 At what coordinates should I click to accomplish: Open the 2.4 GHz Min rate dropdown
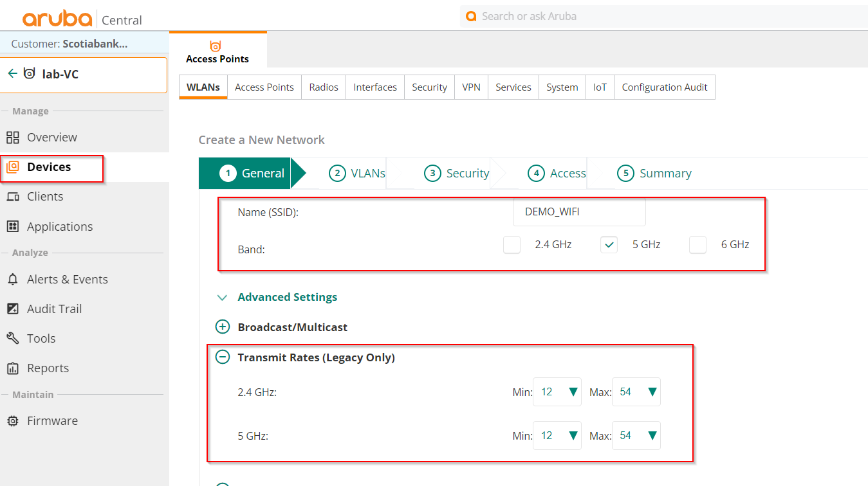click(x=557, y=392)
